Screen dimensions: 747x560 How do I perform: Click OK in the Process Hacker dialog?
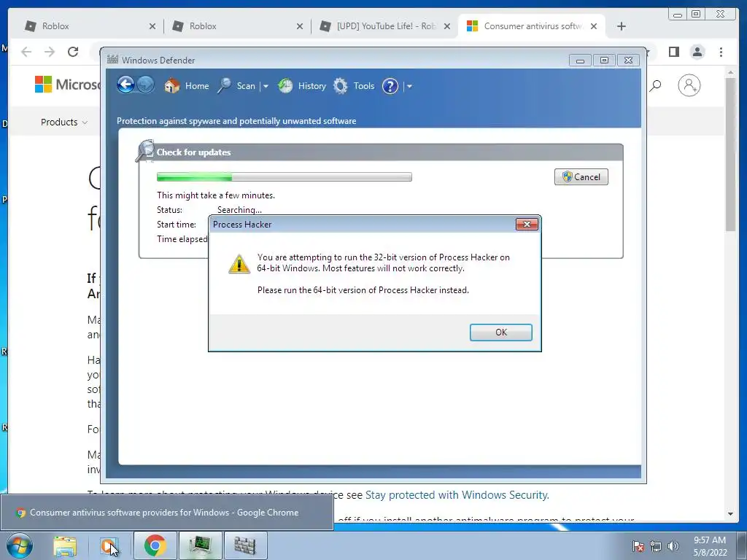pos(500,332)
